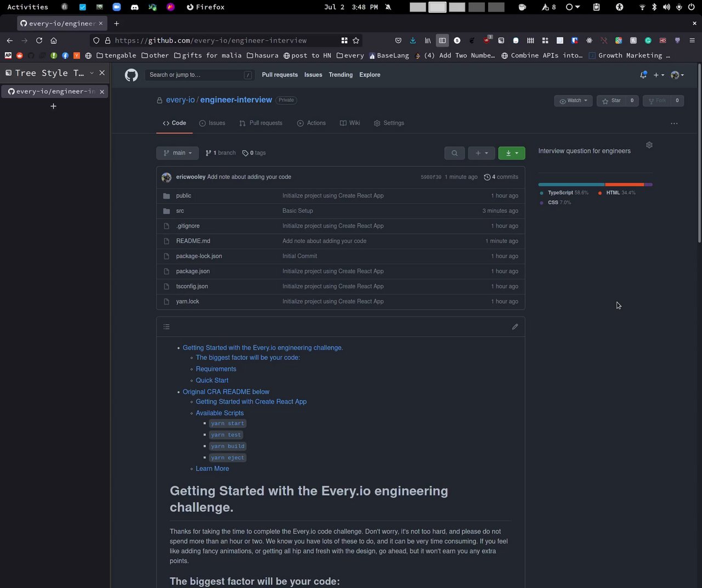Focus the GitHub search box
Image resolution: width=702 pixels, height=588 pixels.
coord(200,75)
